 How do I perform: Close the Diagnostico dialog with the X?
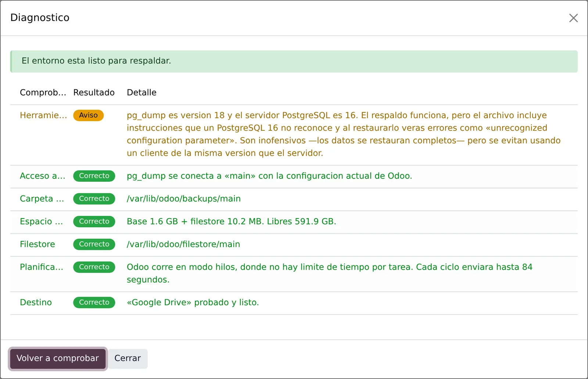point(573,18)
